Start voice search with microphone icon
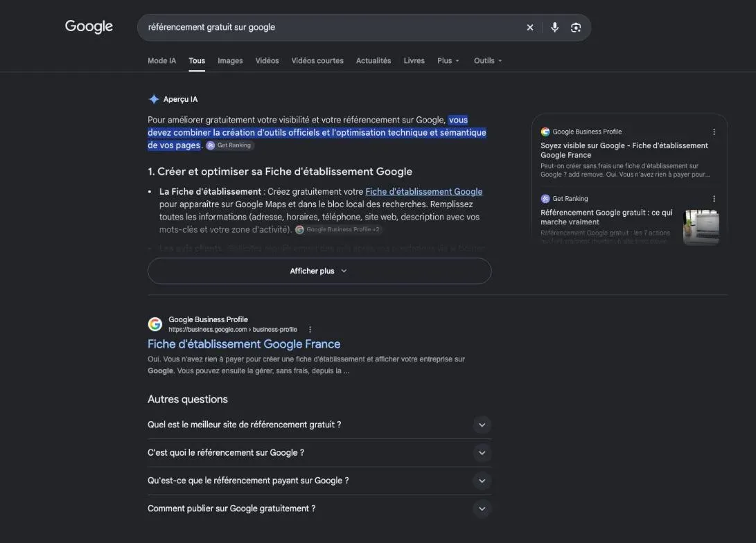The height and width of the screenshot is (543, 756). click(554, 28)
